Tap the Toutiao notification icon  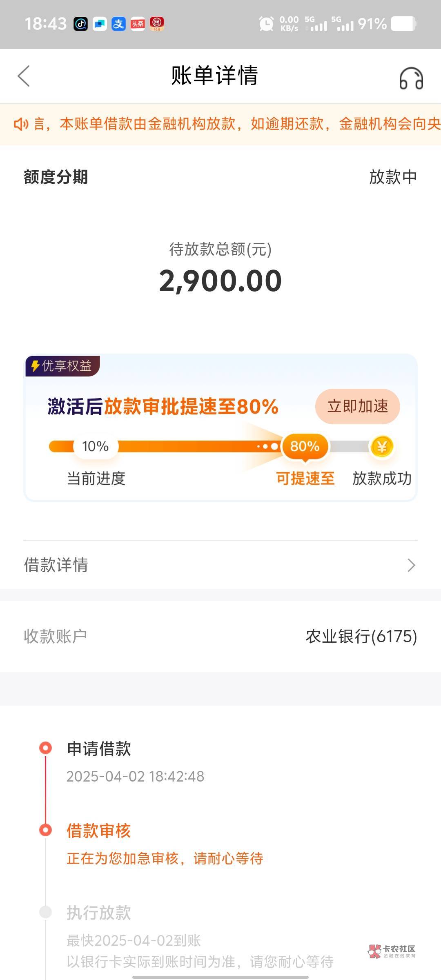[x=138, y=24]
